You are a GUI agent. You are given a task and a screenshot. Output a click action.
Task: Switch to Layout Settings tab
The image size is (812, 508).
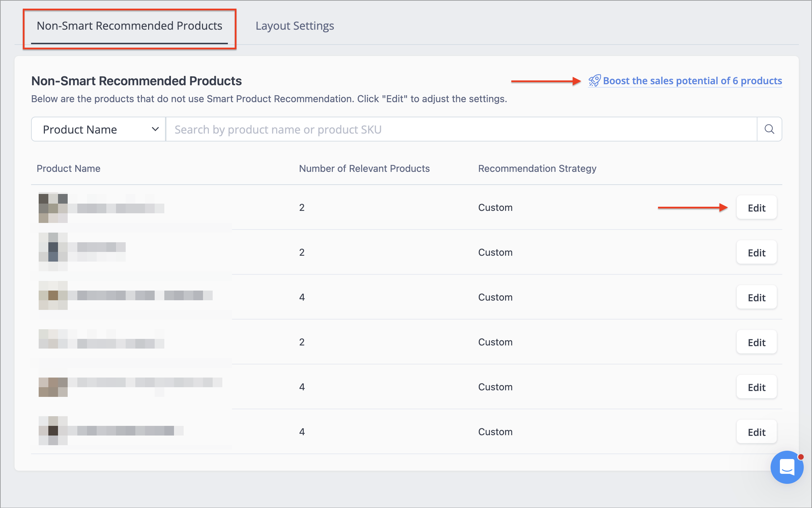[294, 26]
